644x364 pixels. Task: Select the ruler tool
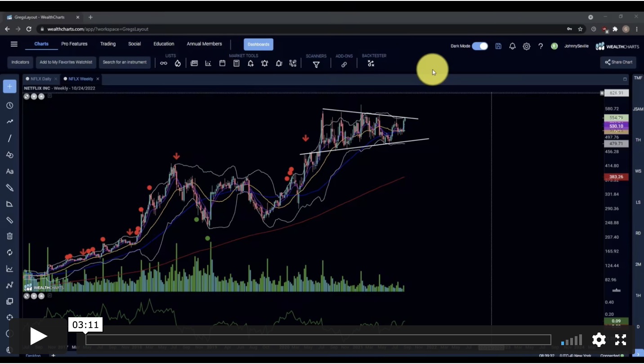(x=9, y=220)
